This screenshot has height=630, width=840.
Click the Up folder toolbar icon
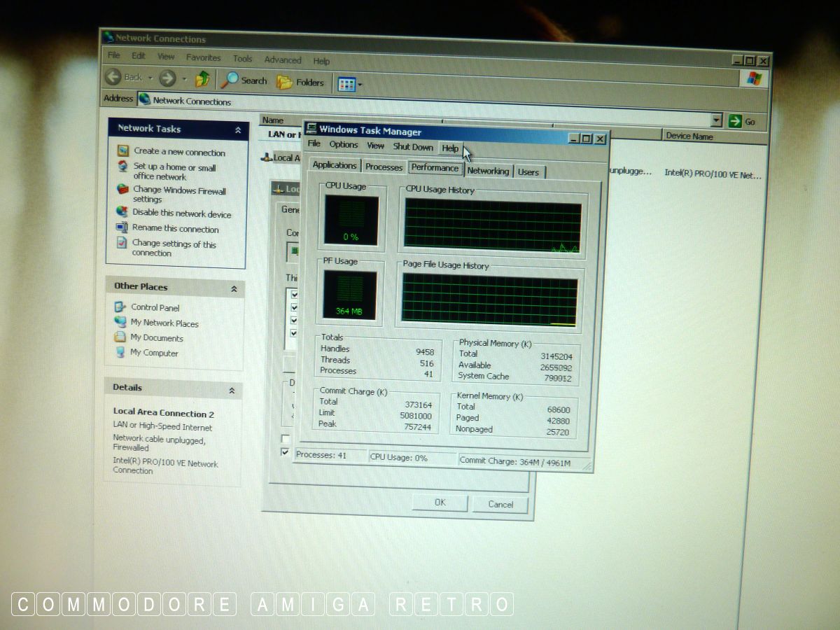pos(202,79)
